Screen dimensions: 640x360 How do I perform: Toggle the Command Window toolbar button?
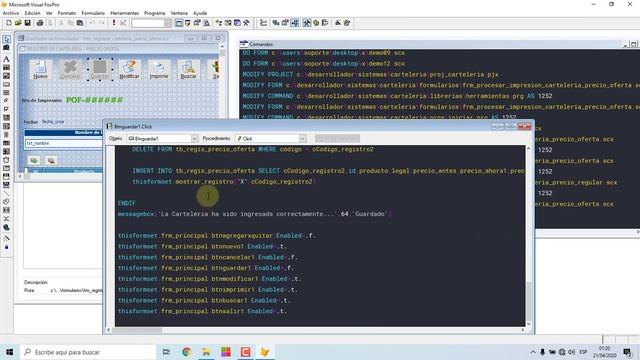(178, 23)
